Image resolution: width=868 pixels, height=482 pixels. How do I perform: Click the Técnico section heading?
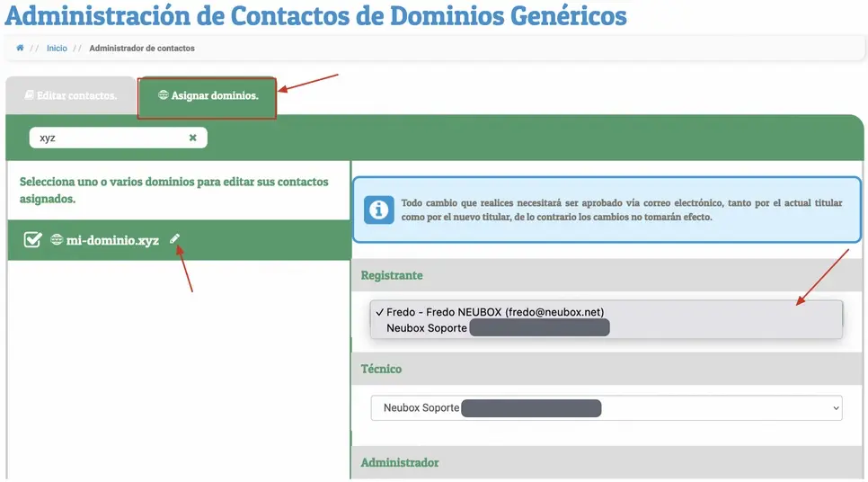click(381, 369)
